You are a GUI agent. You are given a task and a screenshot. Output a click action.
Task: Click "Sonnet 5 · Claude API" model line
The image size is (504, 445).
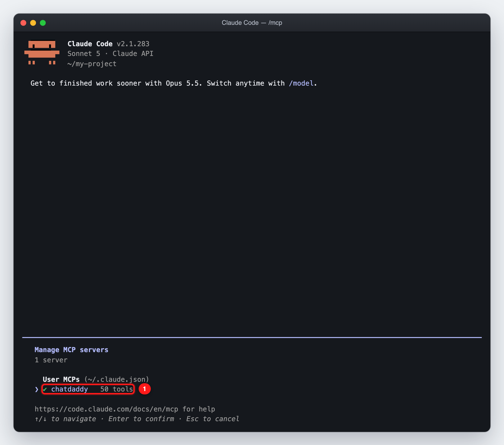[110, 53]
